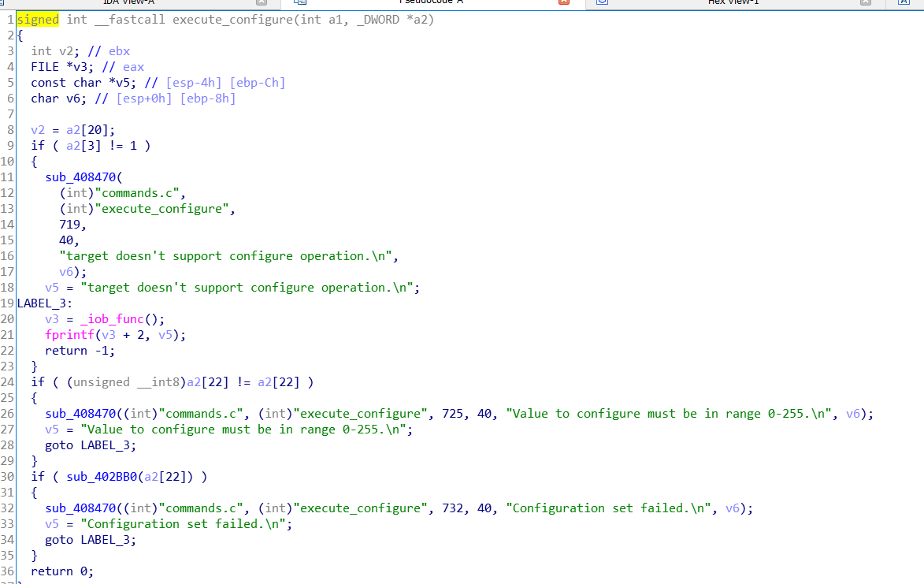
Task: Select the number 719 argument
Action: [69, 225]
